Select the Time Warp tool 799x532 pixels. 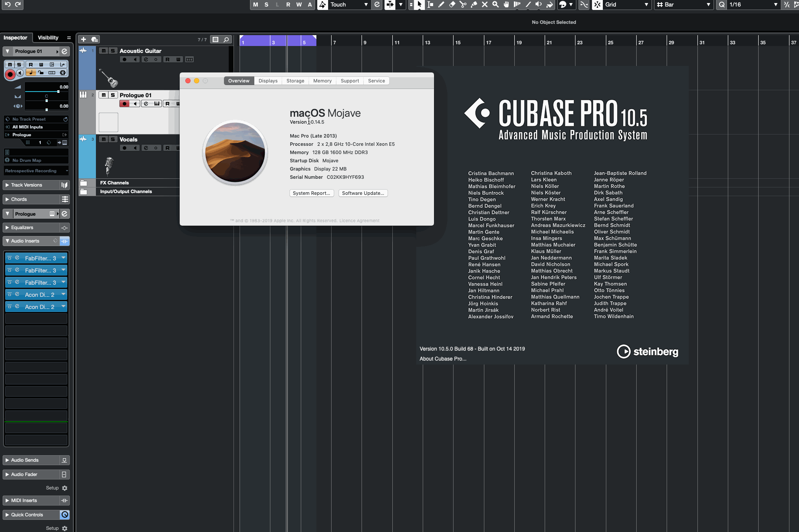(x=517, y=4)
